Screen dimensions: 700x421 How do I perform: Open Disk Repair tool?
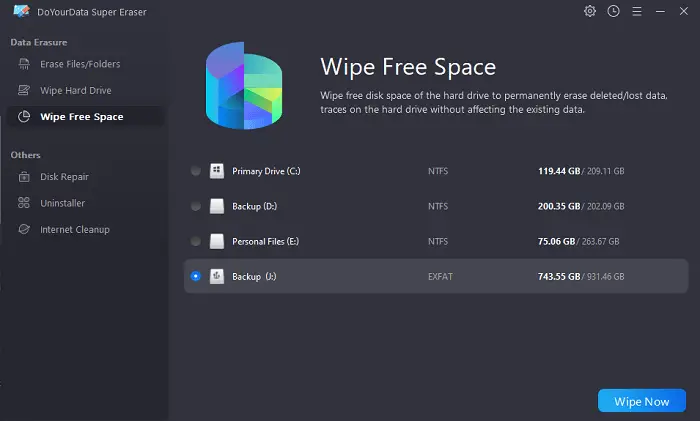click(86, 177)
